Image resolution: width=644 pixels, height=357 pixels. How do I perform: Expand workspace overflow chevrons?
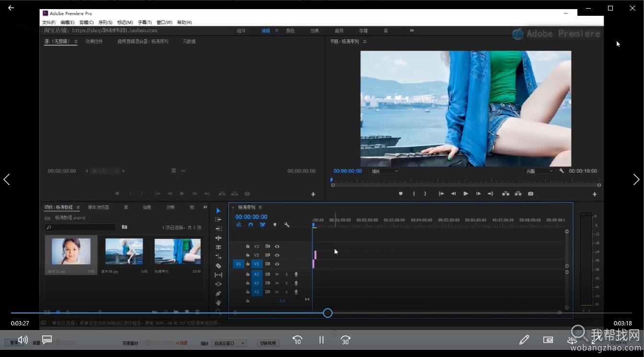click(x=412, y=31)
